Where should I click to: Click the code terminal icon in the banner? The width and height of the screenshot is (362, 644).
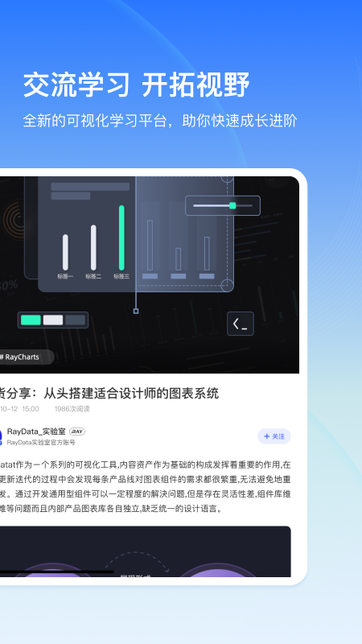pos(241,324)
